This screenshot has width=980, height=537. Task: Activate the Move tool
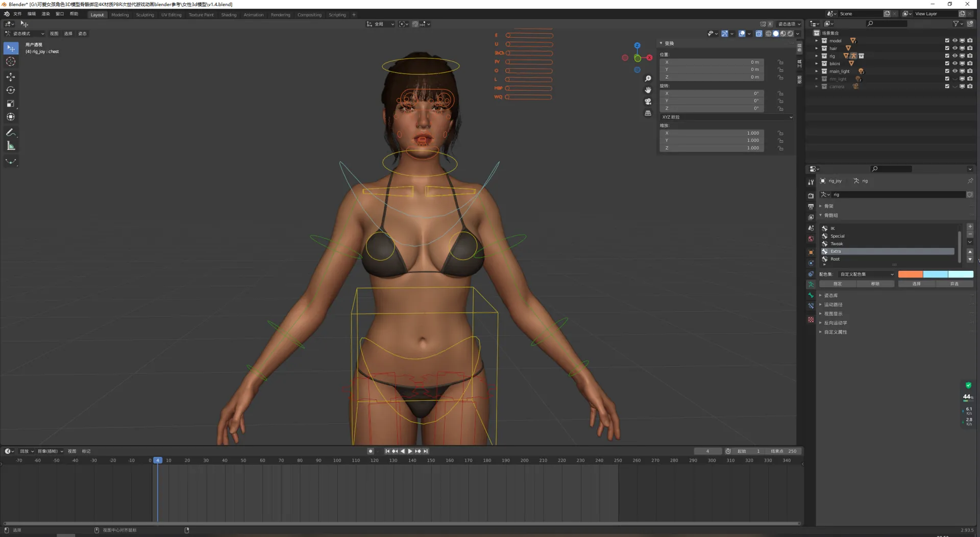click(x=11, y=76)
